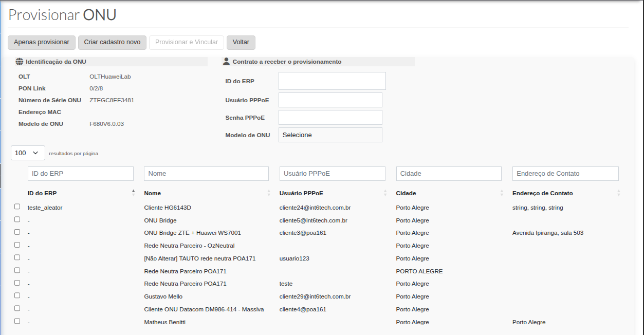Check the Matheus Benitti row checkbox
This screenshot has height=335, width=644.
click(17, 321)
